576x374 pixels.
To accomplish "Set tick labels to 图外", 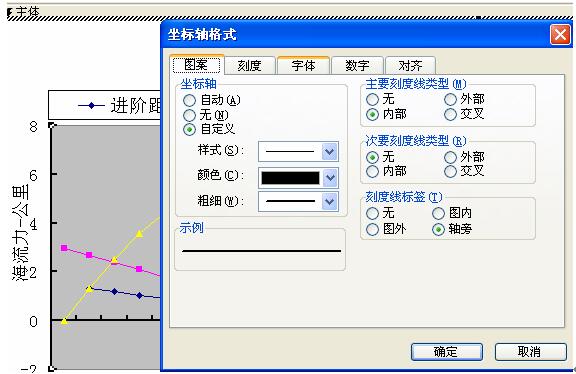I will pos(372,229).
